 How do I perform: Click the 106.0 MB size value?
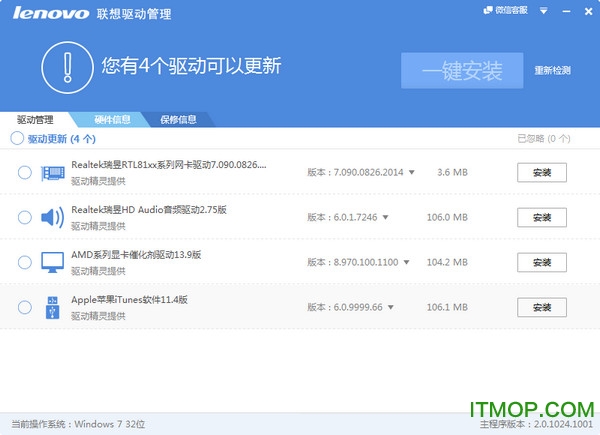click(x=447, y=217)
